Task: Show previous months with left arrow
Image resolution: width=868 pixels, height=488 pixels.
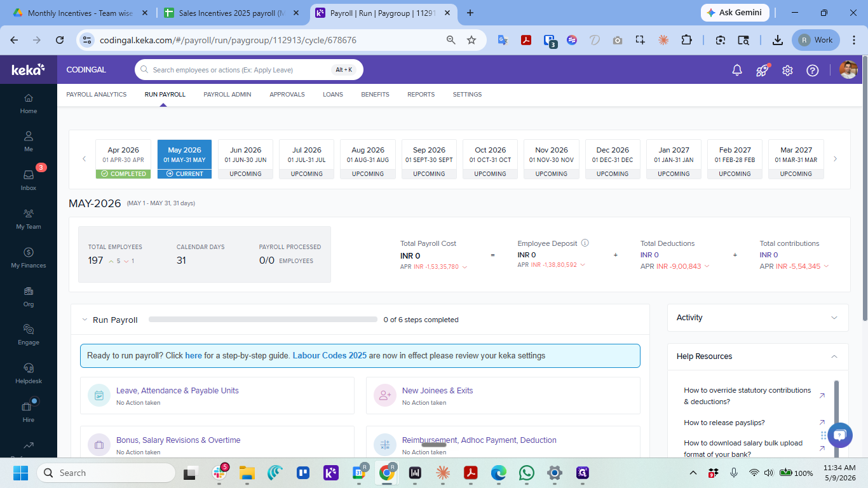Action: pos(84,159)
